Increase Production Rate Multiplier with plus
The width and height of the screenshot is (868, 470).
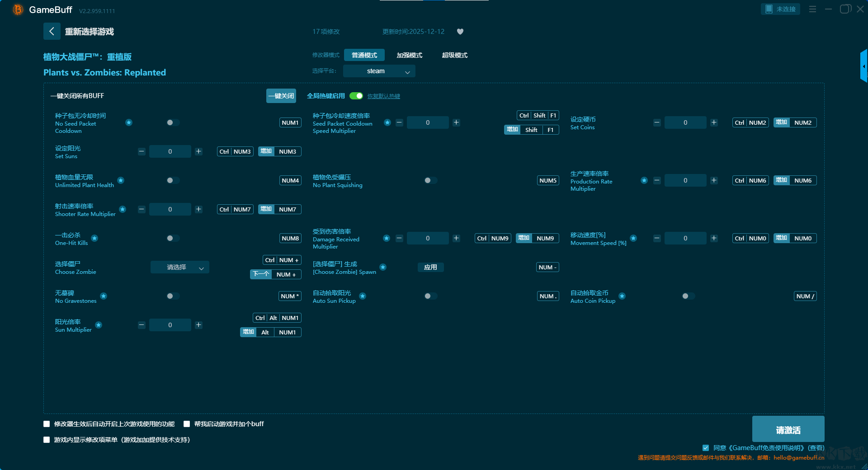point(714,180)
